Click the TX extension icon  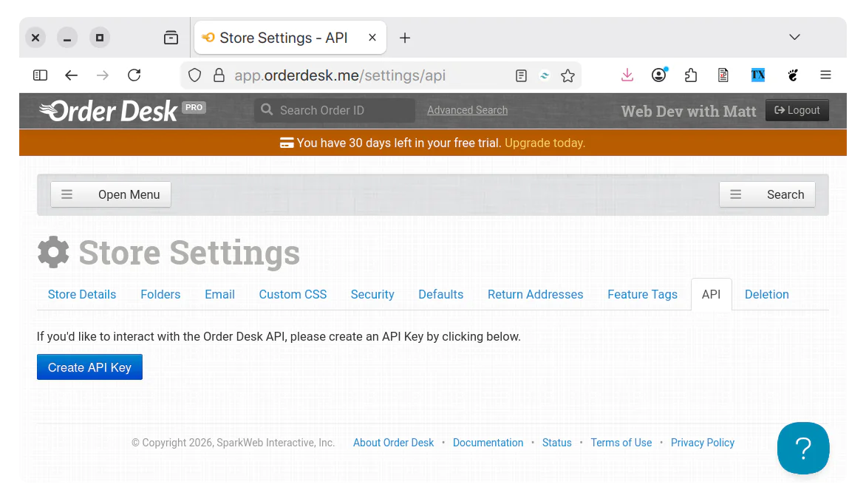758,75
